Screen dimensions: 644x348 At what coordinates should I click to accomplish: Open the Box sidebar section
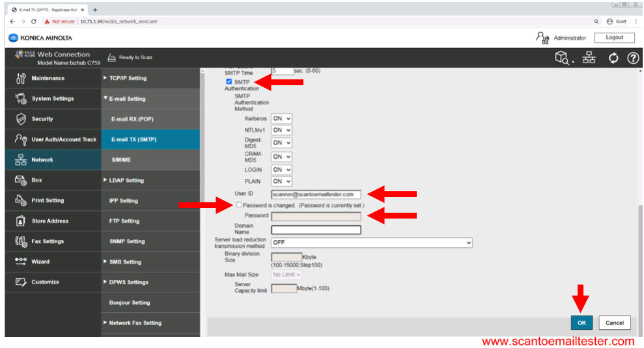(36, 180)
